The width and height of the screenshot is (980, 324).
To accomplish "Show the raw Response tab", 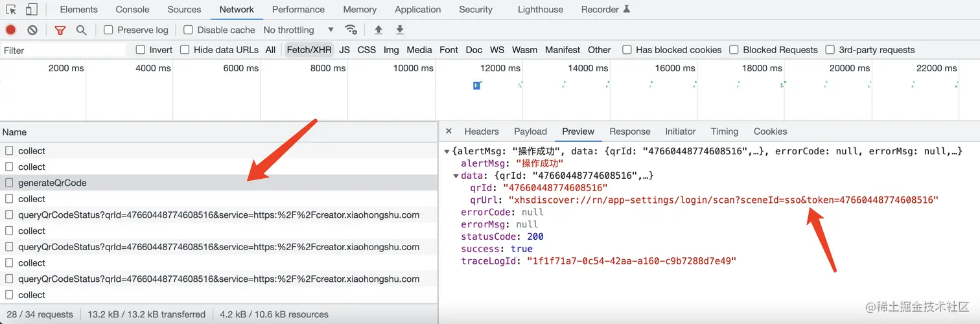I will coord(629,132).
